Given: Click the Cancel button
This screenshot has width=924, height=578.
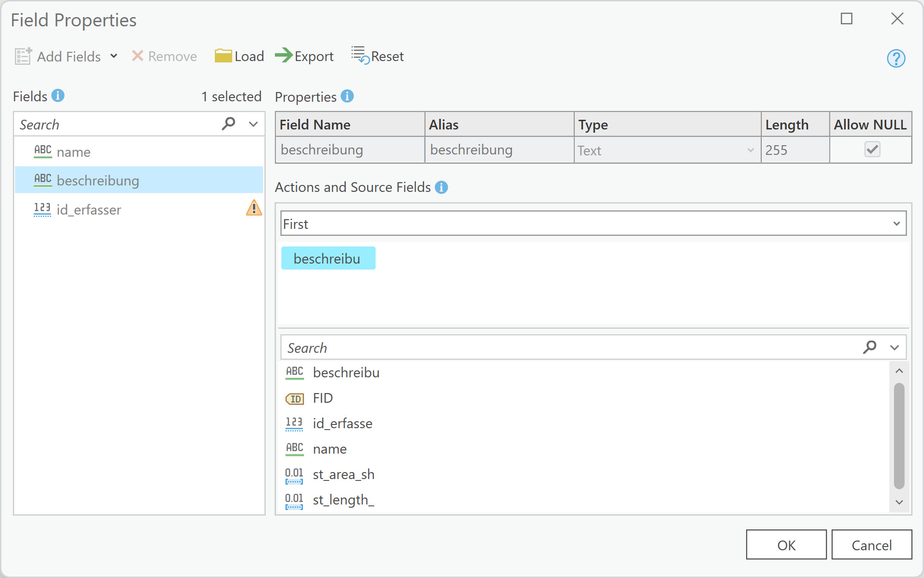Looking at the screenshot, I should click(x=871, y=545).
